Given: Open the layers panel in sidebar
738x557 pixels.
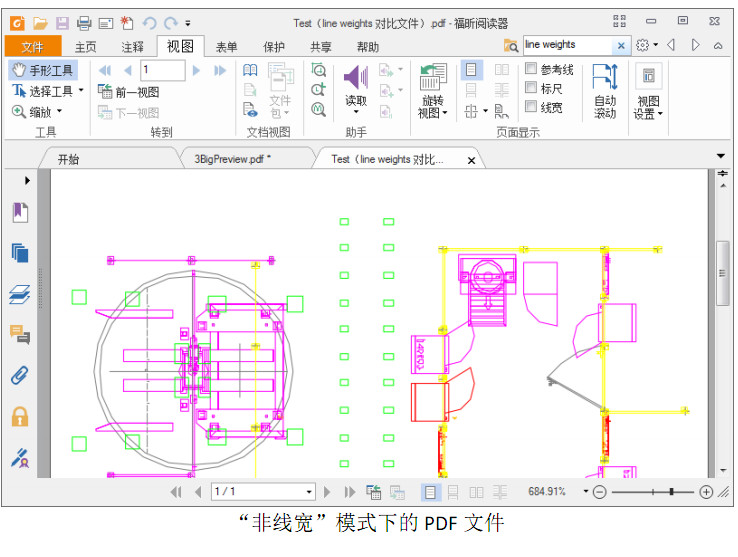Looking at the screenshot, I should click(20, 294).
